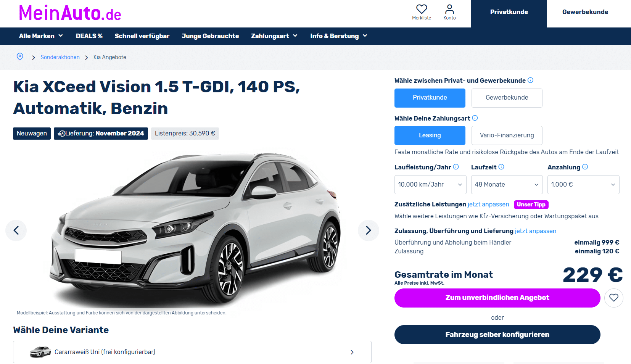The height and width of the screenshot is (364, 631).
Task: Click Wähle Deine Variante heading
Action: point(61,330)
